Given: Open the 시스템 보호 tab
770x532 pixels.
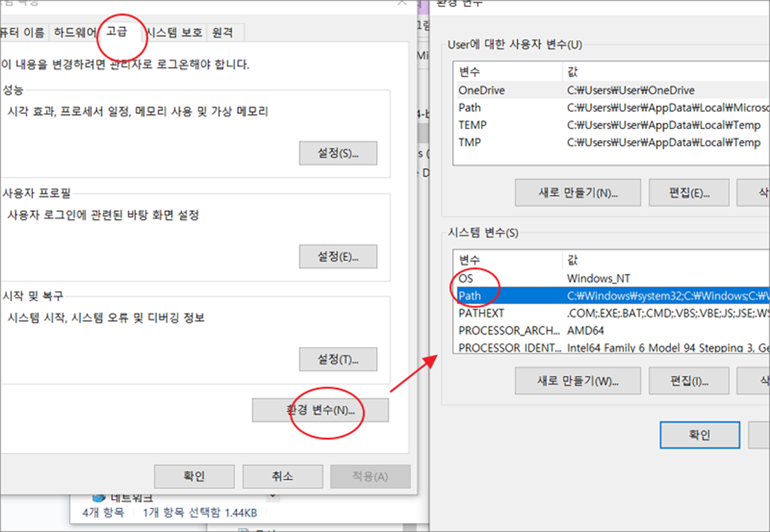Looking at the screenshot, I should tap(175, 32).
